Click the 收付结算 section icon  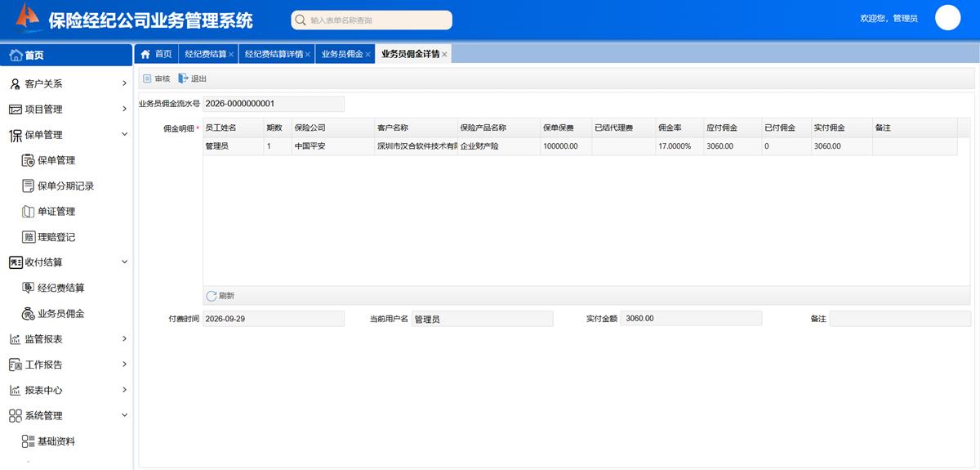[16, 262]
